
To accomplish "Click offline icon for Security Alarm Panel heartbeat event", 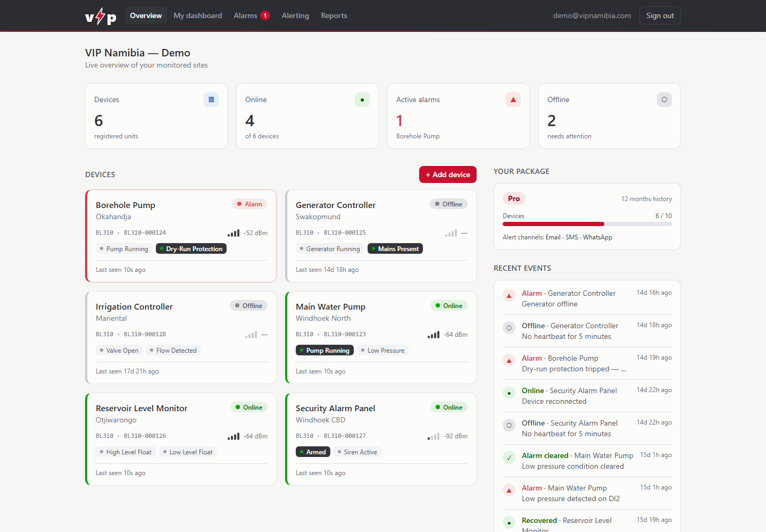I will click(509, 426).
